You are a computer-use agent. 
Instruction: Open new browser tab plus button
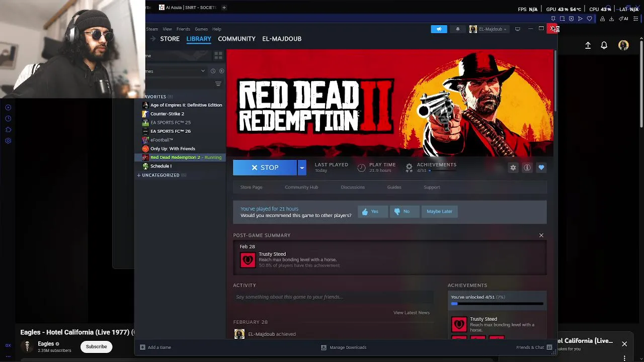point(224,8)
